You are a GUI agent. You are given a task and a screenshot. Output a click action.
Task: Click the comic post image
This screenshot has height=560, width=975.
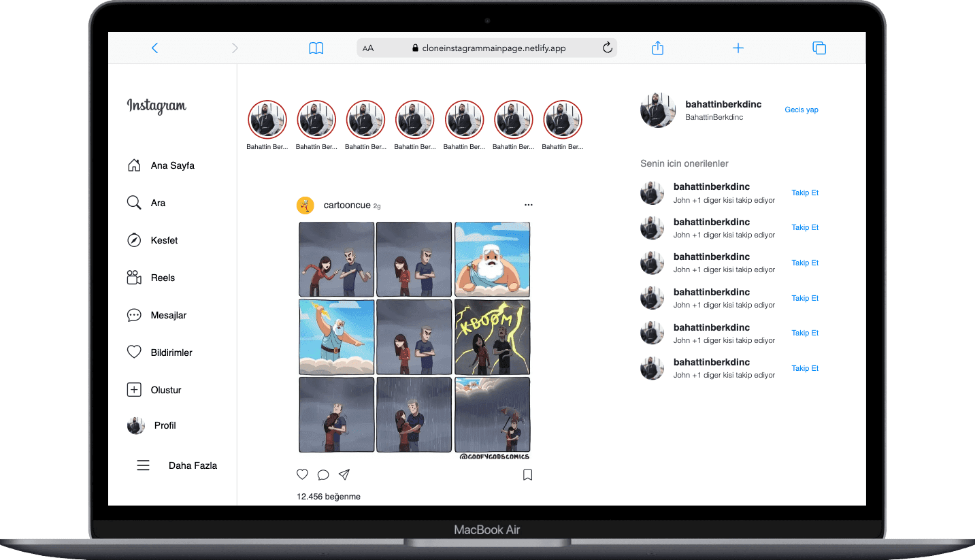pyautogui.click(x=414, y=341)
